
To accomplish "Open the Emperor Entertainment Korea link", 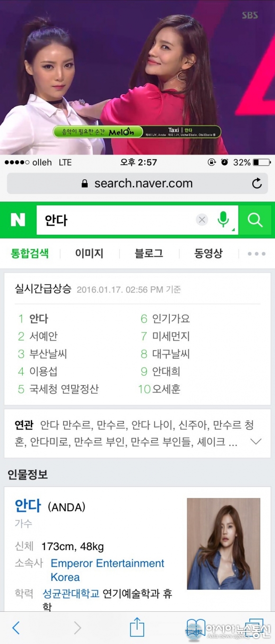I will pyautogui.click(x=108, y=570).
